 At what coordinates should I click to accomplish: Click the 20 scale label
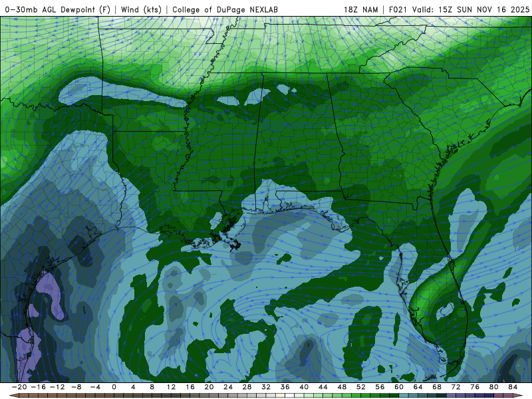pos(209,387)
